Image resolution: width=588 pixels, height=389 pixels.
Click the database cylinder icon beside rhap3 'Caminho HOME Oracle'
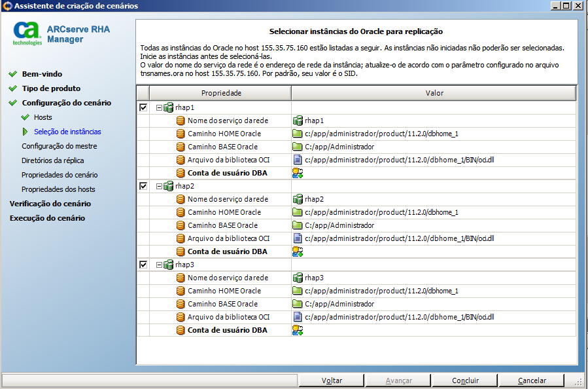point(181,290)
